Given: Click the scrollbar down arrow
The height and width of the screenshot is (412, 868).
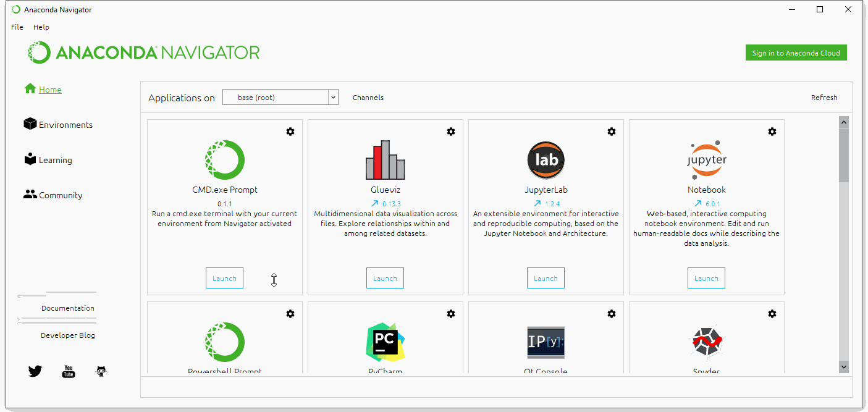Looking at the screenshot, I should [844, 367].
